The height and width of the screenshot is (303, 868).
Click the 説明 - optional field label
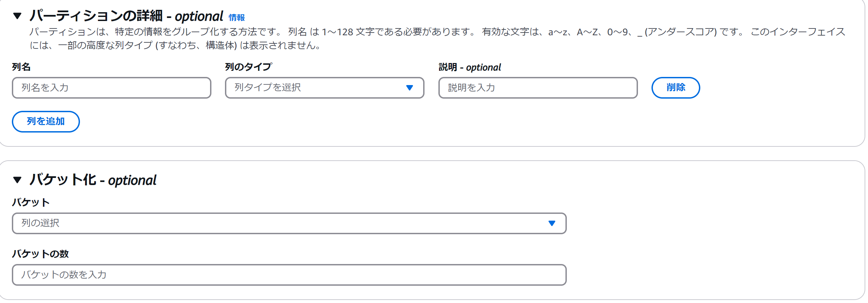[x=470, y=67]
